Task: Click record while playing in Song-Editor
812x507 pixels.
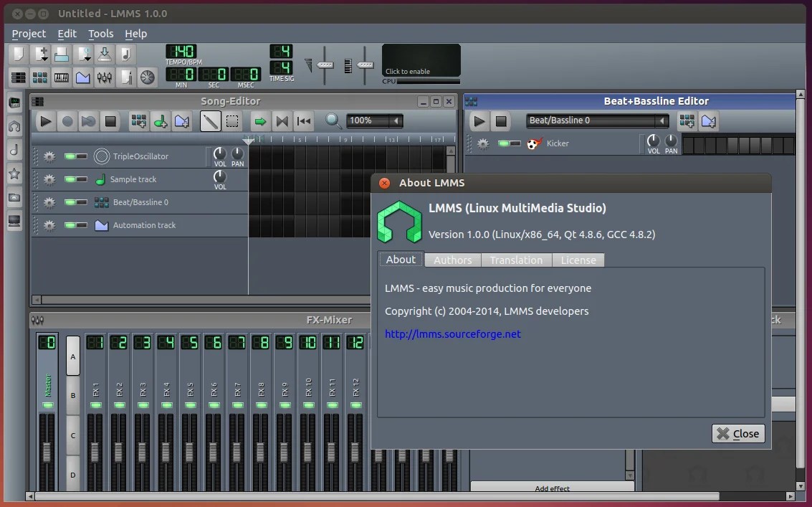Action: (x=89, y=121)
